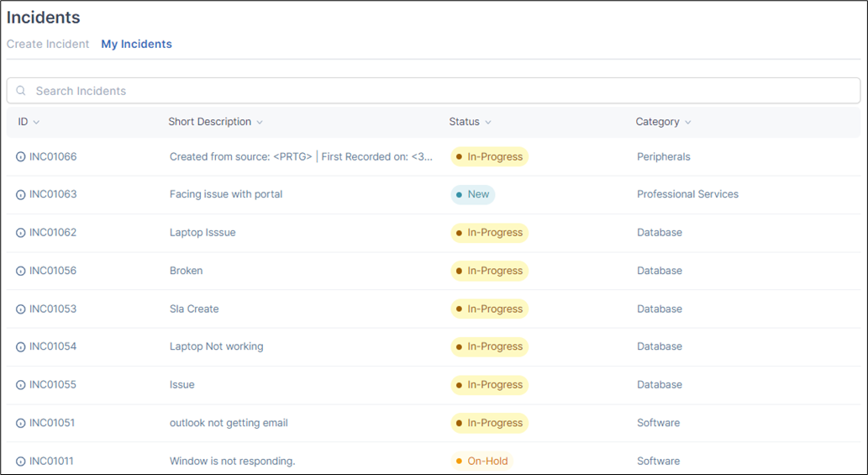
Task: Open the ID column sort chevron
Action: [36, 123]
